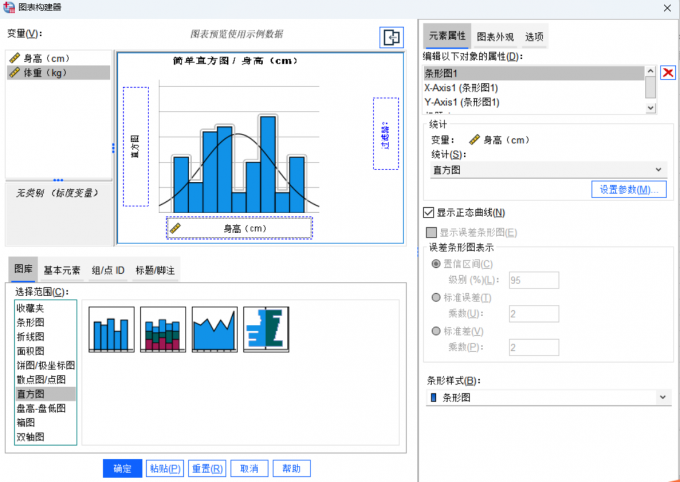This screenshot has width=680, height=482.
Task: Select 折线图 in the chart type list
Action: coord(45,337)
